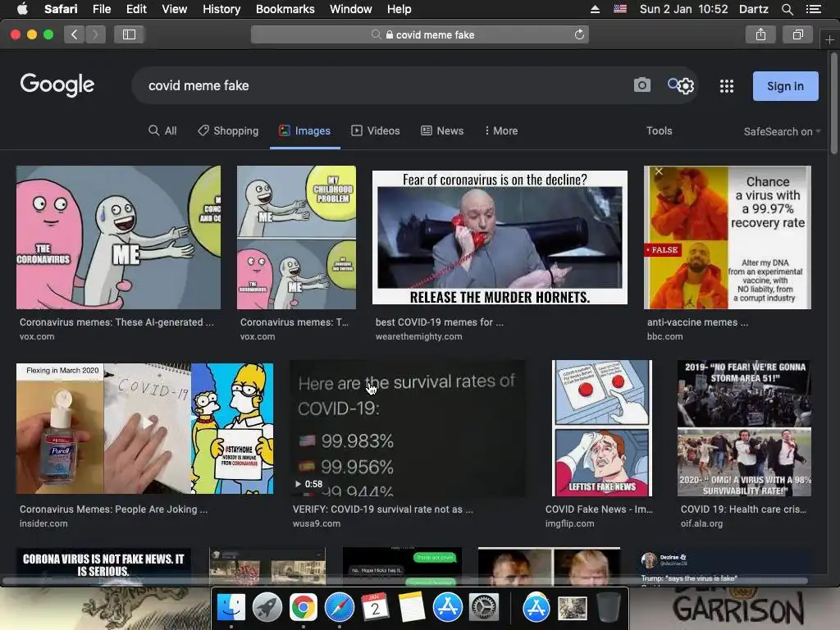Open the File menu

click(101, 9)
